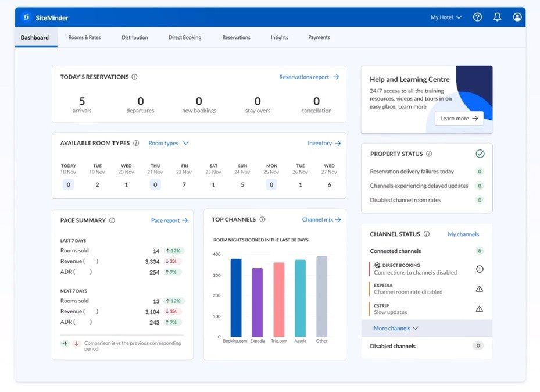Switch to the Reservations tab
The width and height of the screenshot is (540, 392).
236,37
